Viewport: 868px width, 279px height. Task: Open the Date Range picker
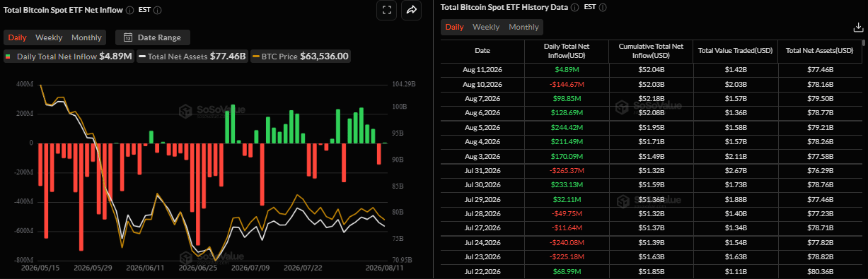point(152,37)
